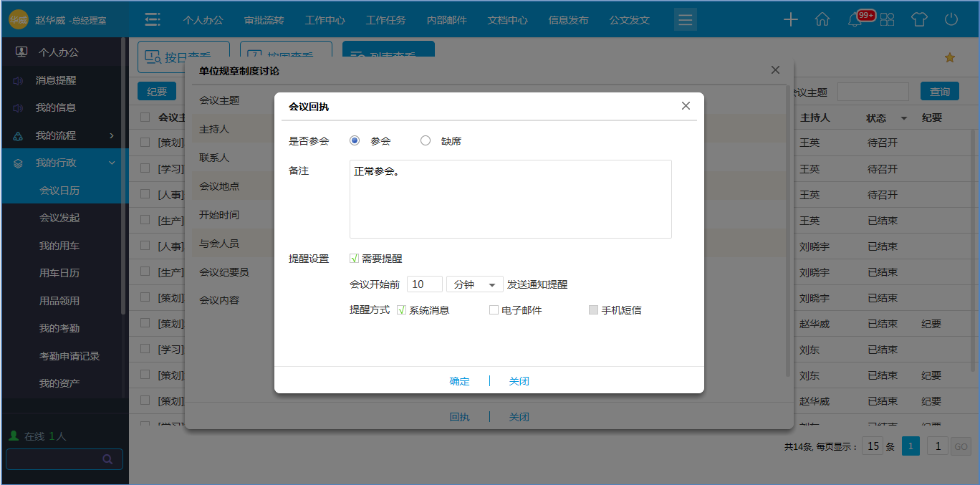
Task: Click the plus icon in the top bar
Action: click(790, 20)
